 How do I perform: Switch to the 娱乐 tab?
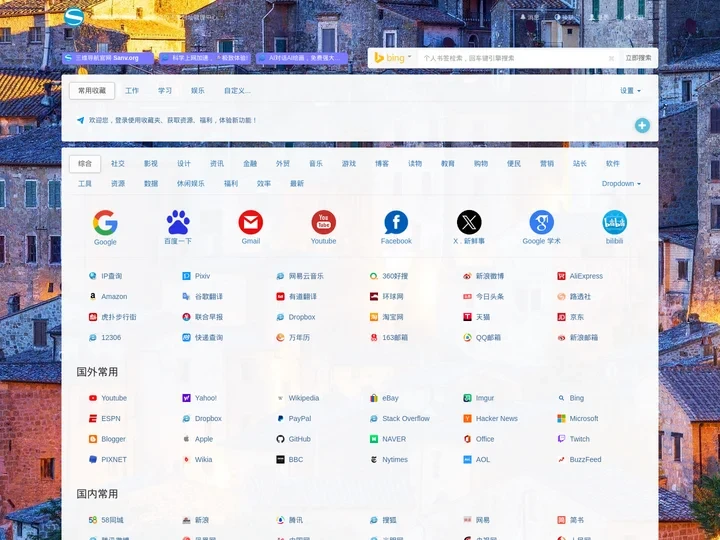pos(198,91)
